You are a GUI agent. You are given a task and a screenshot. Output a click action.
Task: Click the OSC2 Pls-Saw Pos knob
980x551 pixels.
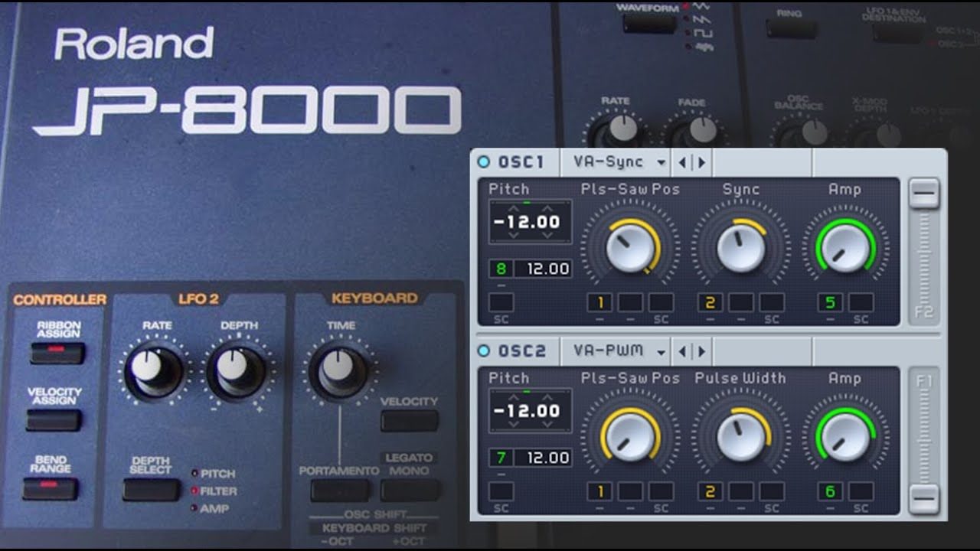click(x=630, y=437)
